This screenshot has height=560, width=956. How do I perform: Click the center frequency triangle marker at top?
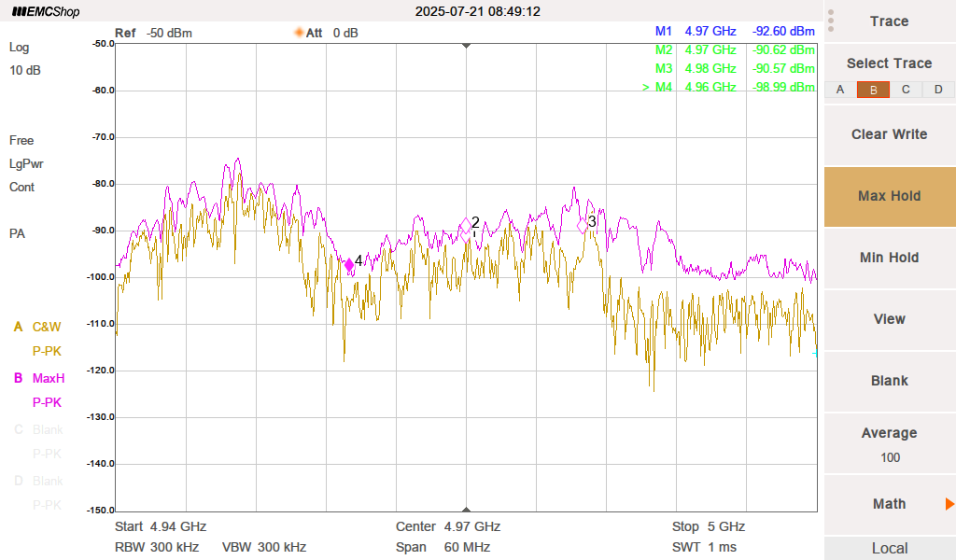point(467,46)
